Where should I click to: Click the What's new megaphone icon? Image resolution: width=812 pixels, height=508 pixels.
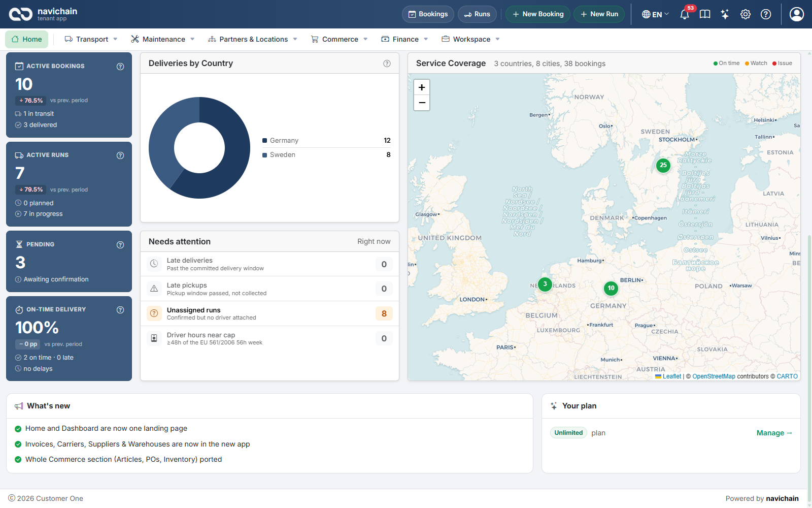[19, 406]
